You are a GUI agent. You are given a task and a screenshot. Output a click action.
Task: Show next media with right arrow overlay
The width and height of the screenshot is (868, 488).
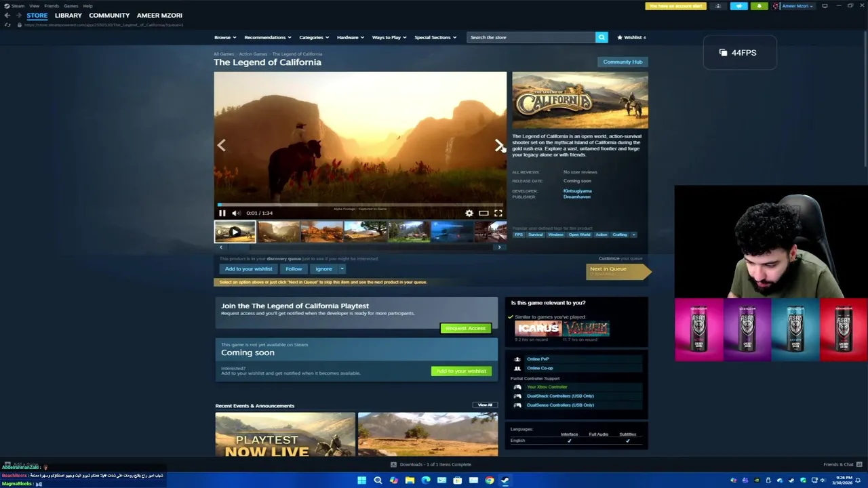click(x=499, y=145)
